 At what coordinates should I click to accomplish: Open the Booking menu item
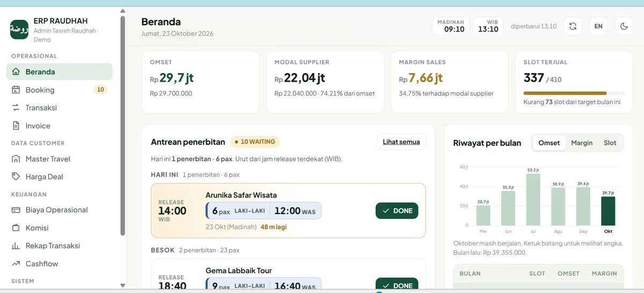tap(60, 90)
